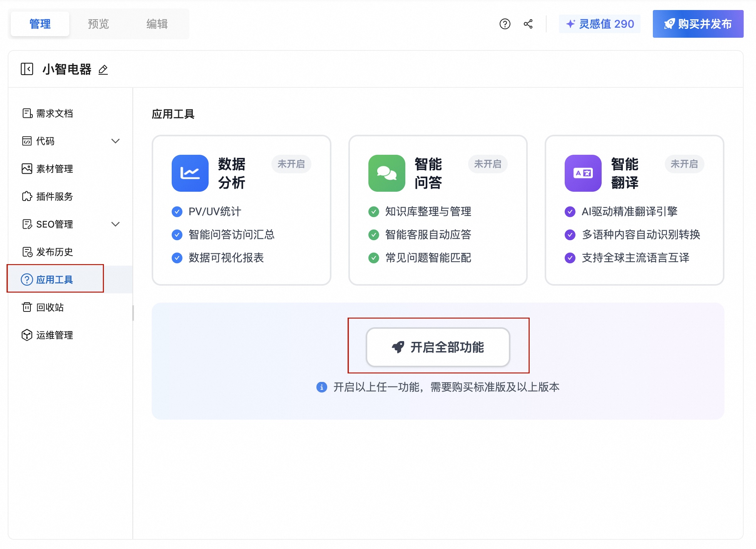Click the checkmark beside 常见问题智能匹配
756x549 pixels.
point(374,258)
